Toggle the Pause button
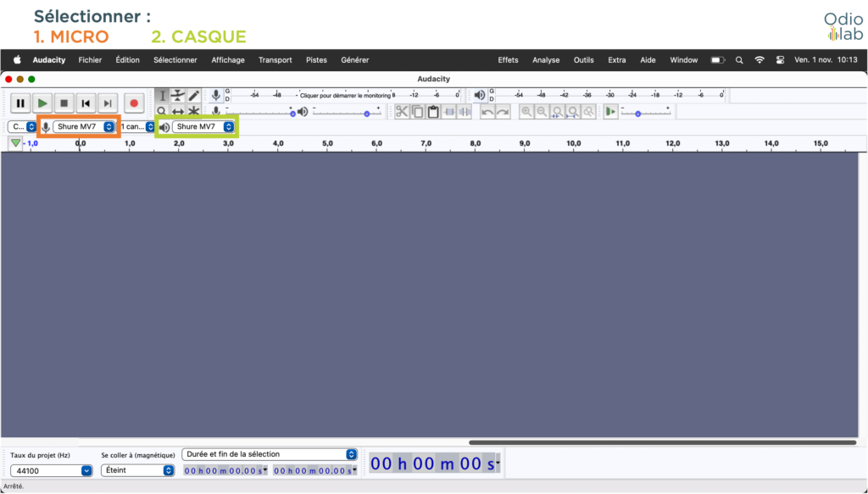The height and width of the screenshot is (494, 868). coord(20,103)
